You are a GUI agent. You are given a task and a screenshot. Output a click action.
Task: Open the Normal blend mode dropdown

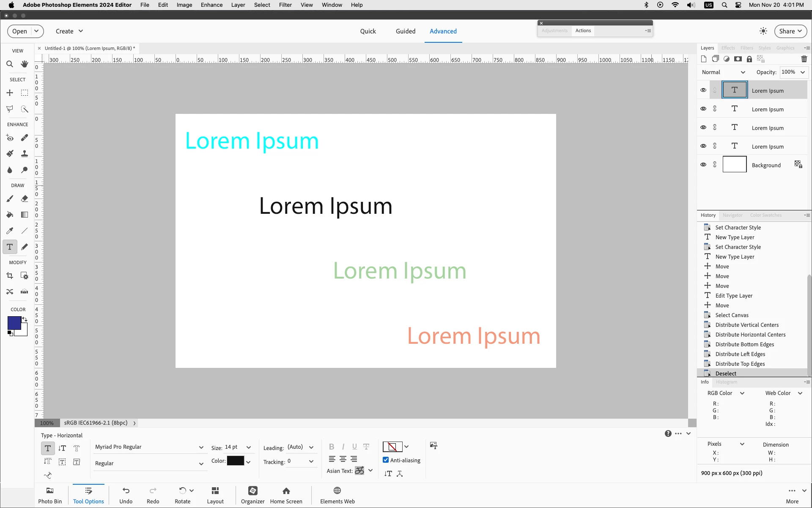tap(723, 72)
